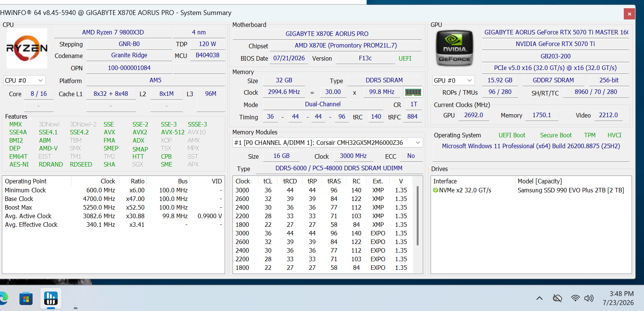Click the 8x1M L2 cache value
The width and height of the screenshot is (644, 311).
tap(167, 94)
